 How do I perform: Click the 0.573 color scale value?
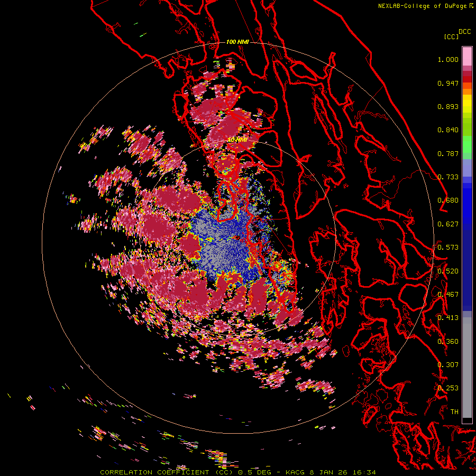tap(448, 248)
